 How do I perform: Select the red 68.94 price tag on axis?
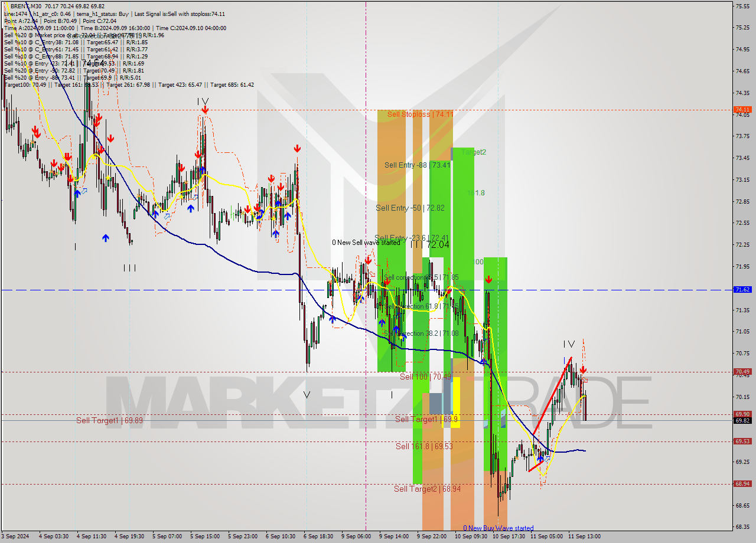coord(742,484)
